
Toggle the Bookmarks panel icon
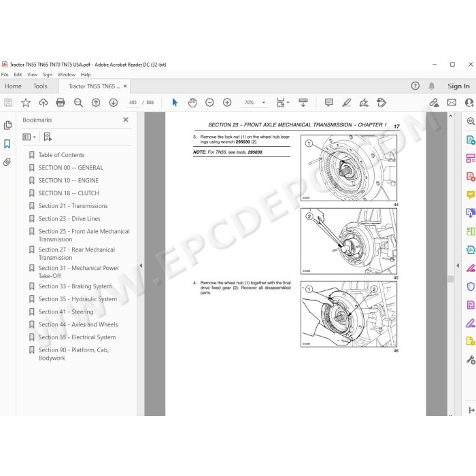(x=7, y=143)
